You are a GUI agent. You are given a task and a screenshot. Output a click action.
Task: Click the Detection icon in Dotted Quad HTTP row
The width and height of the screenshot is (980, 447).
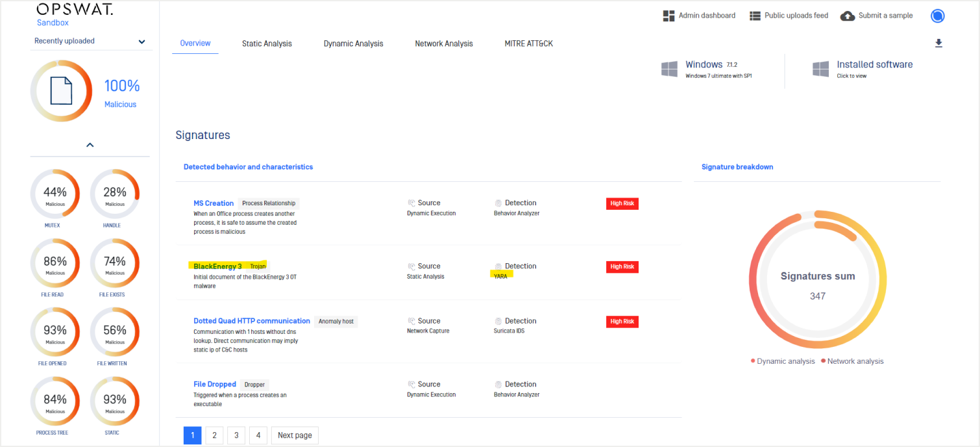(498, 321)
